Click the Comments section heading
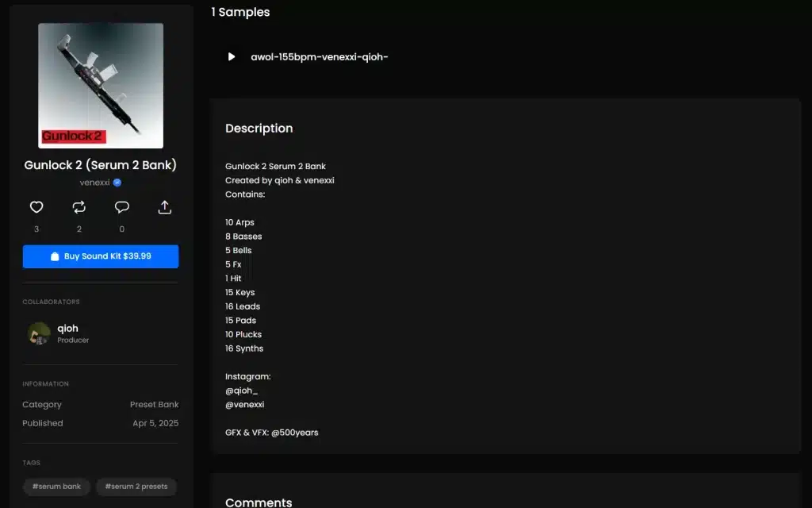The width and height of the screenshot is (812, 508). [x=259, y=502]
